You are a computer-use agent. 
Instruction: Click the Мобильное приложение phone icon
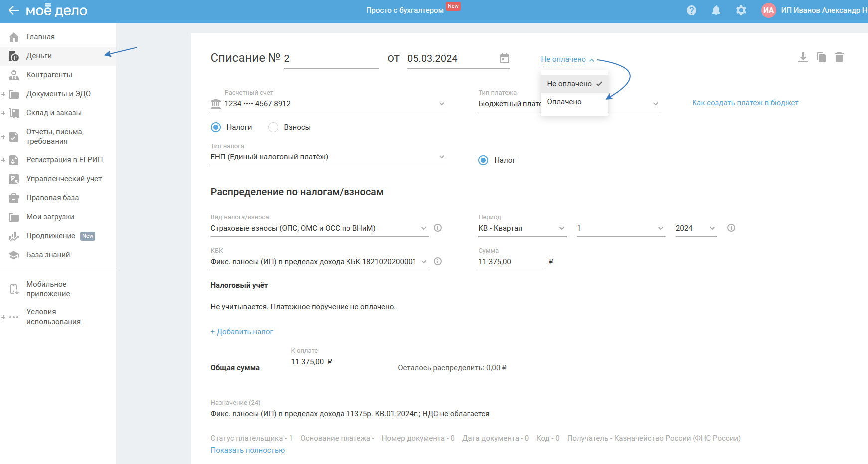(14, 289)
